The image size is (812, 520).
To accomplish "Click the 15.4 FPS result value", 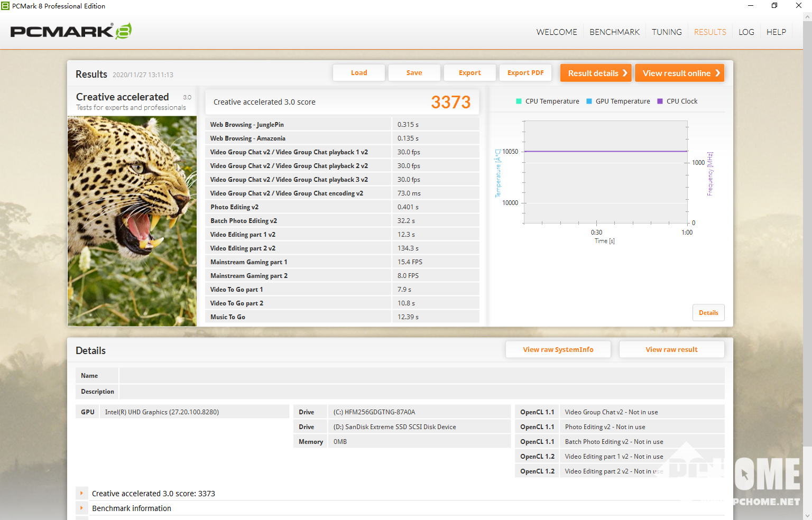I will coord(410,262).
